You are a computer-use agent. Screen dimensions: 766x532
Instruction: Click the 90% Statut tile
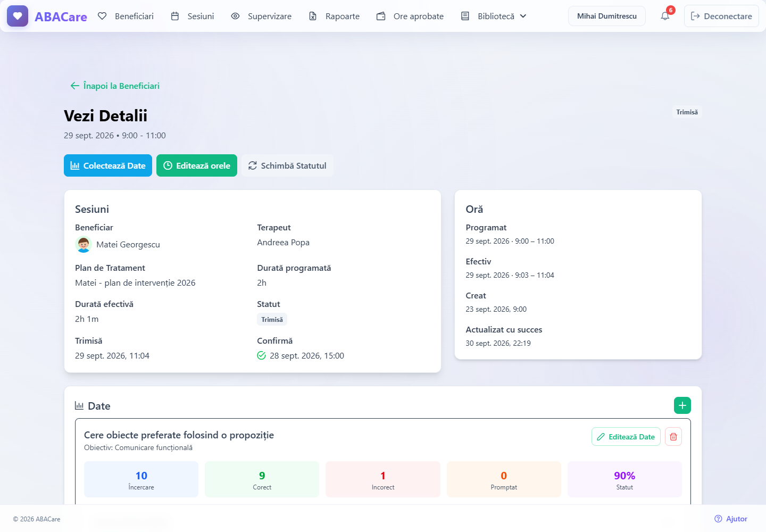pyautogui.click(x=625, y=479)
